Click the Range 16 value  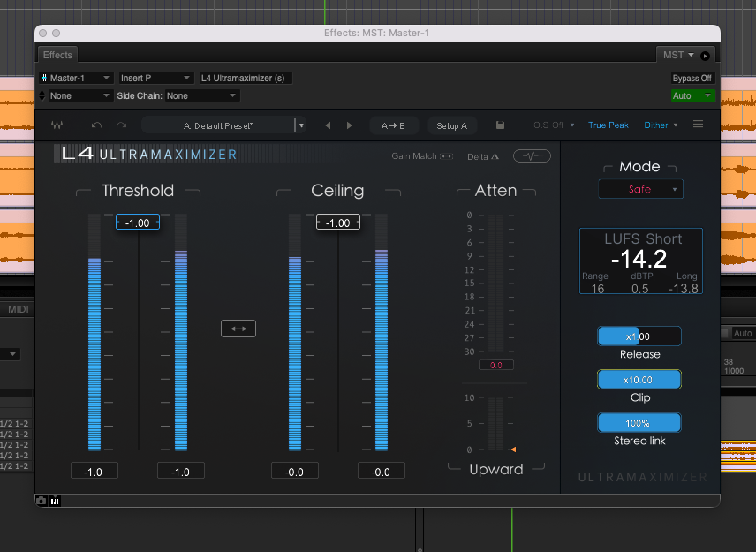(x=598, y=288)
